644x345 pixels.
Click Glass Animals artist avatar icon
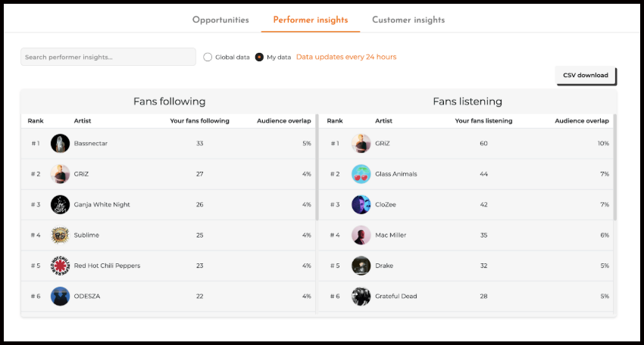(x=361, y=174)
